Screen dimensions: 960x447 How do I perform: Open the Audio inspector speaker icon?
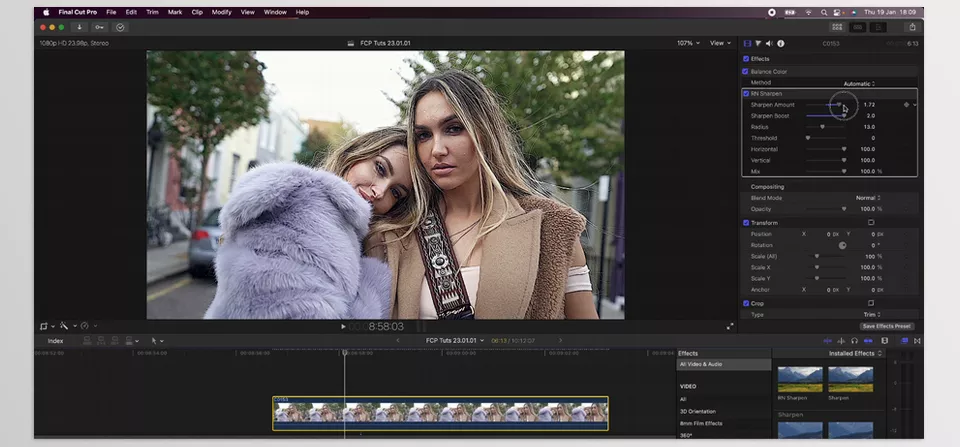click(x=769, y=43)
